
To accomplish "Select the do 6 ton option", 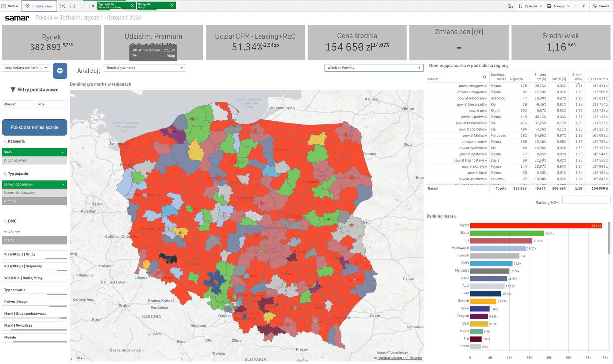I will (x=35, y=240).
